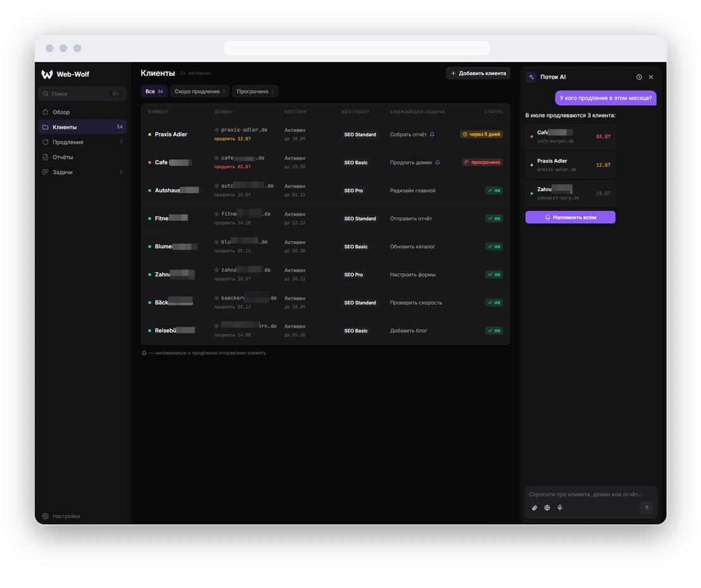Click the через 5 дней status badge
Image resolution: width=701 pixels, height=588 pixels.
(481, 134)
